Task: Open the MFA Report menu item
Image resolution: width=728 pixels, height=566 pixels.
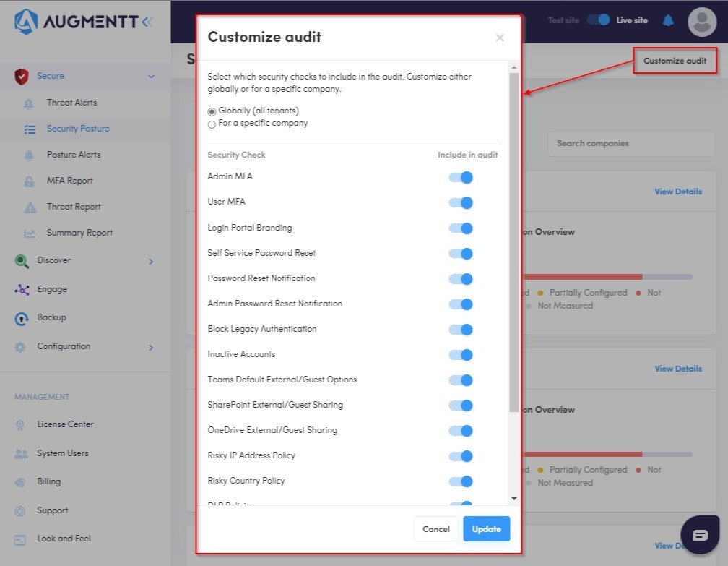Action: 70,181
